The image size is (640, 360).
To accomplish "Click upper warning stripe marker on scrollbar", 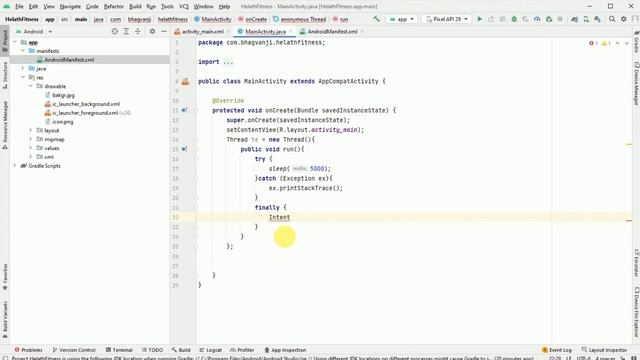I will tap(629, 144).
